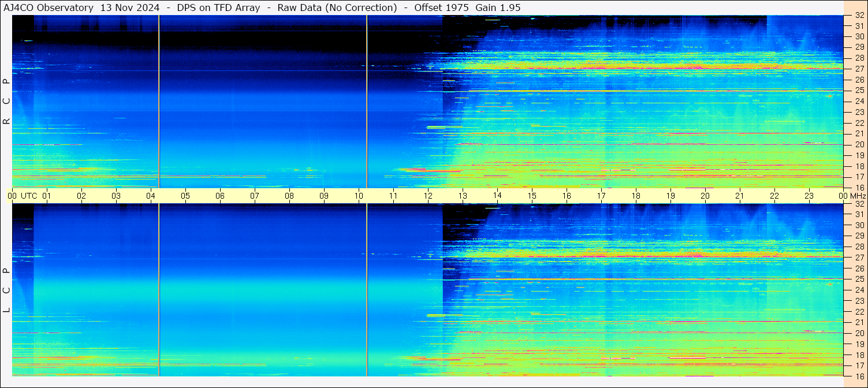Viewport: 868px width, 388px height.
Task: Click the 29 MHz label of LCP panel
Action: click(859, 236)
